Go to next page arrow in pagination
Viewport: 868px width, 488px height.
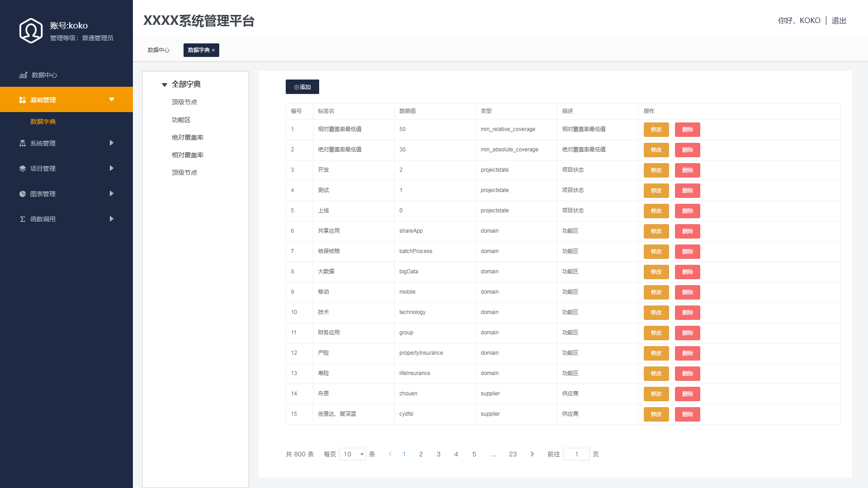point(532,454)
